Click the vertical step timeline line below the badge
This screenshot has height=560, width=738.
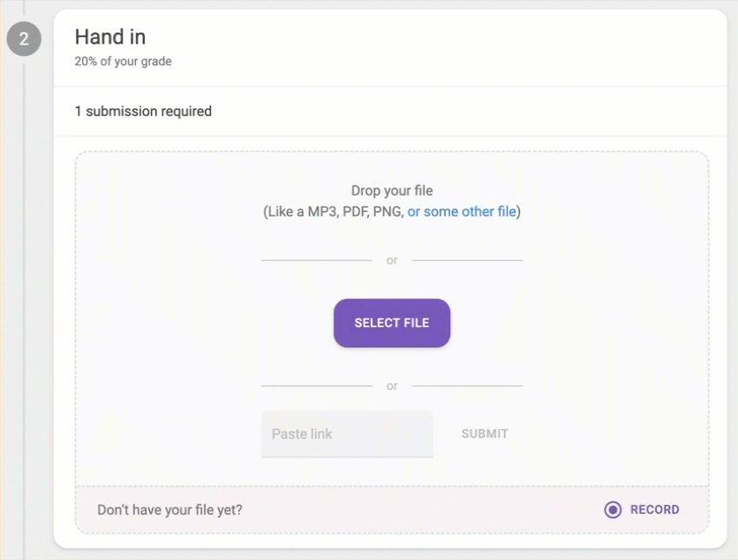point(24,306)
